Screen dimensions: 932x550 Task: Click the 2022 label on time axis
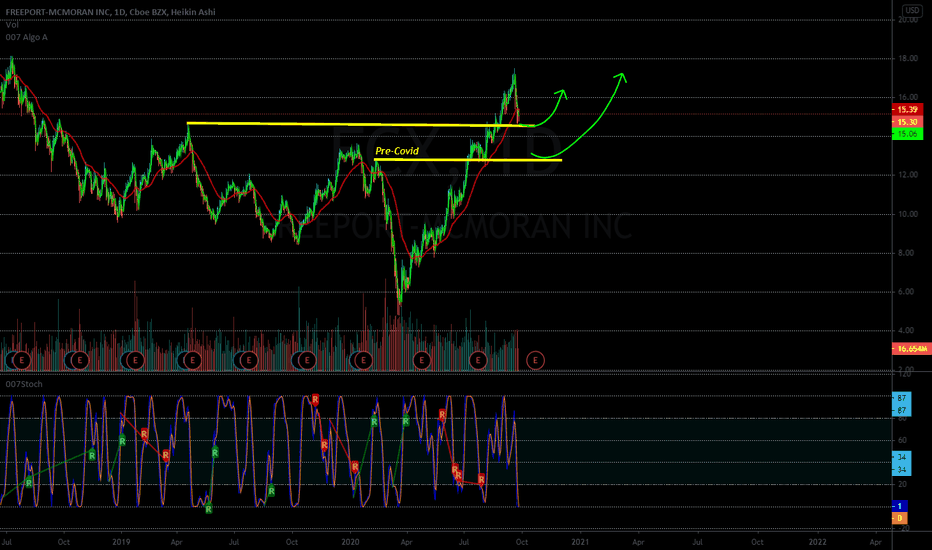click(818, 542)
